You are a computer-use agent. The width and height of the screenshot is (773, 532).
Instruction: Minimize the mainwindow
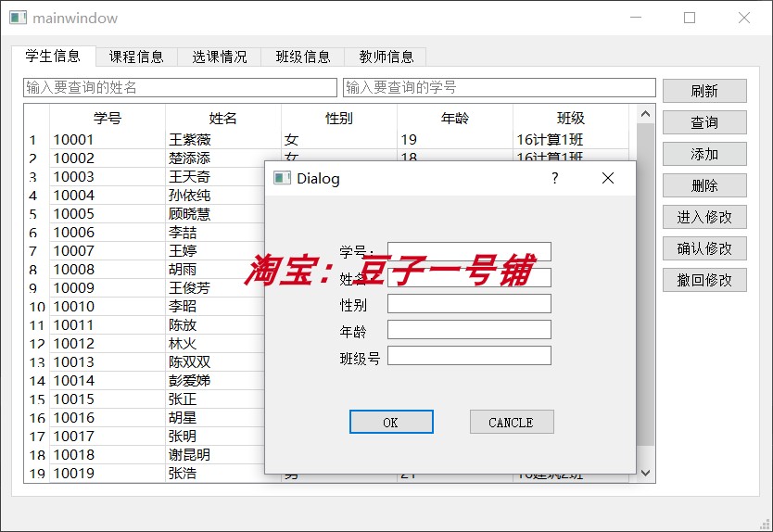tap(636, 18)
